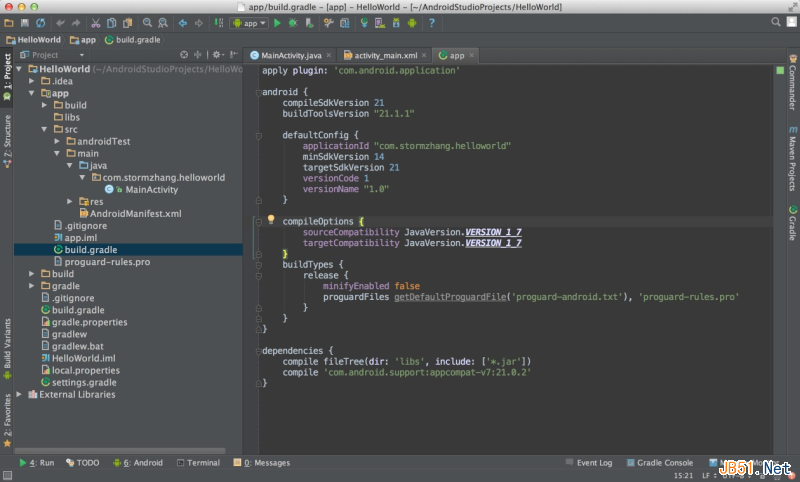Click the Undo arrow in toolbar
Screen dimensions: 800x482
[60, 22]
